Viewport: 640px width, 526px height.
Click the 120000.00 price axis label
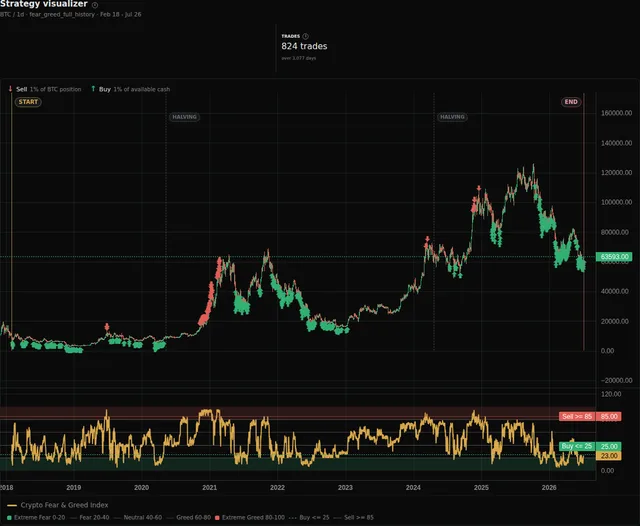(x=616, y=173)
